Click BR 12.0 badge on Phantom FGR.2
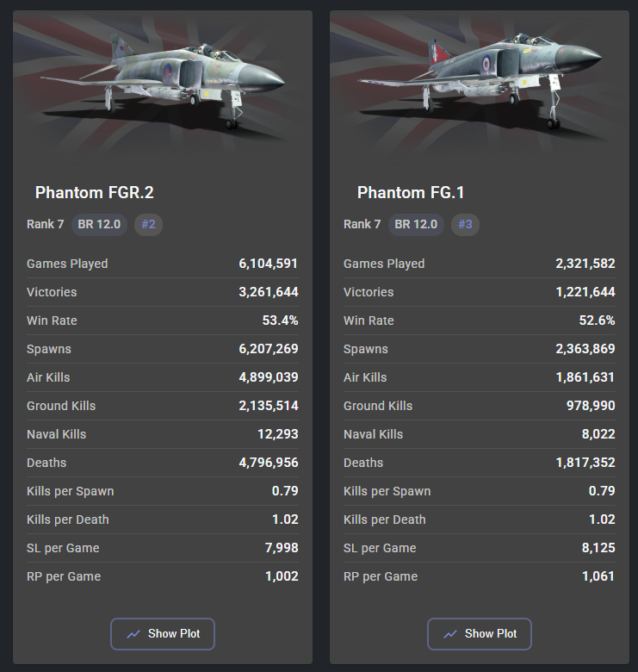The height and width of the screenshot is (672, 638). [x=99, y=225]
